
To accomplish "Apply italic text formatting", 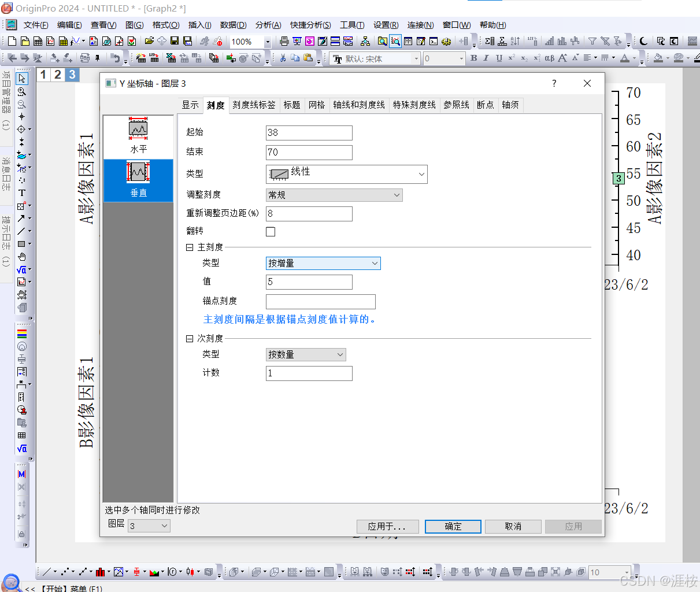I will click(x=486, y=58).
